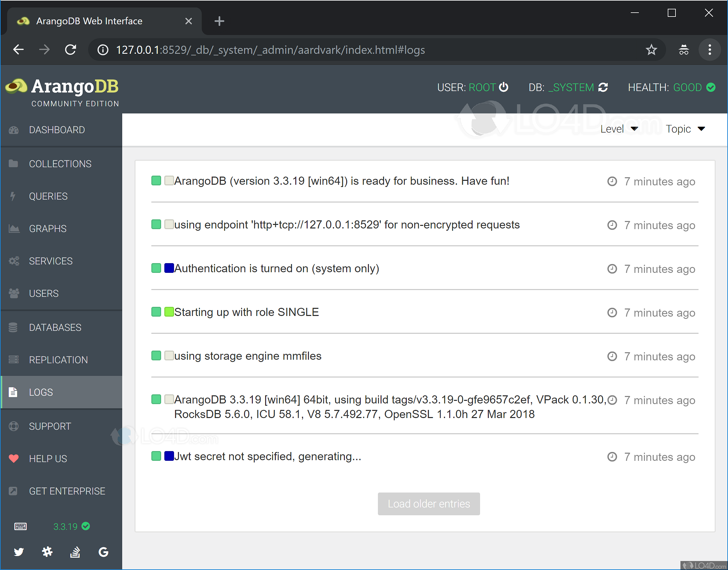Click the Load older entries button
Image resolution: width=728 pixels, height=570 pixels.
(x=429, y=504)
